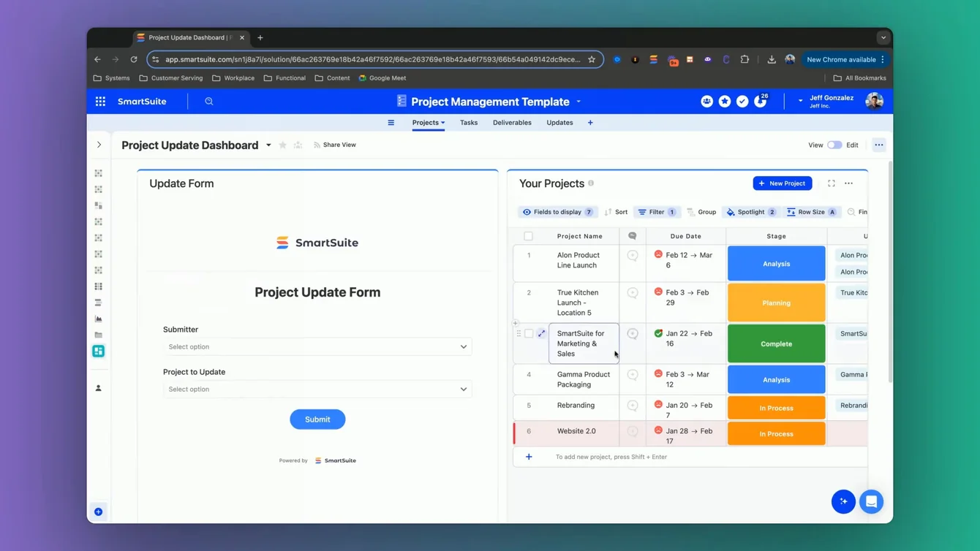Open Project Management Template dropdown arrow
The height and width of the screenshot is (551, 980).
[578, 102]
